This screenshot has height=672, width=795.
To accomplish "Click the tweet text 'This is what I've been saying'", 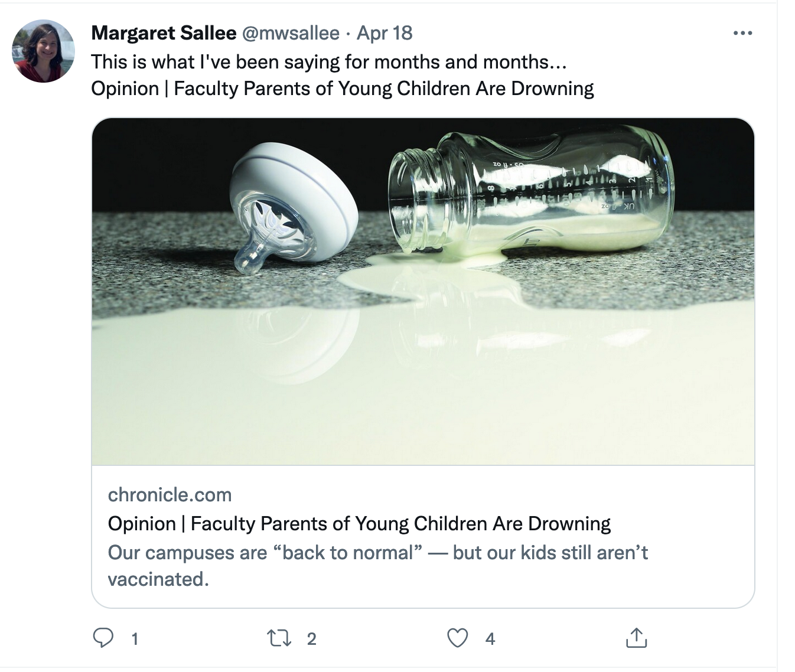I will pos(328,62).
